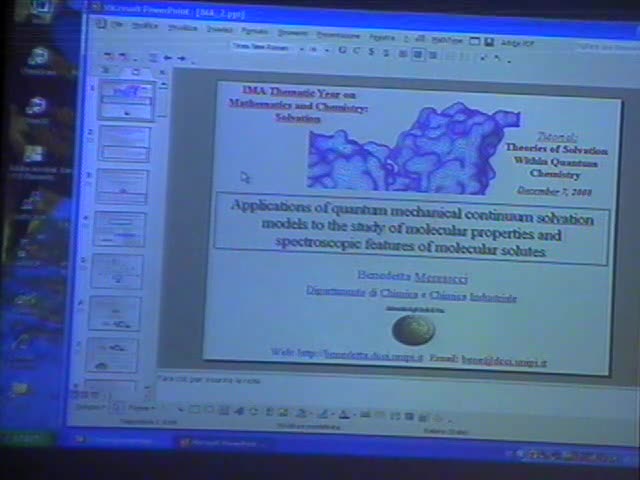
Task: Center the text alignment
Action: coord(418,54)
